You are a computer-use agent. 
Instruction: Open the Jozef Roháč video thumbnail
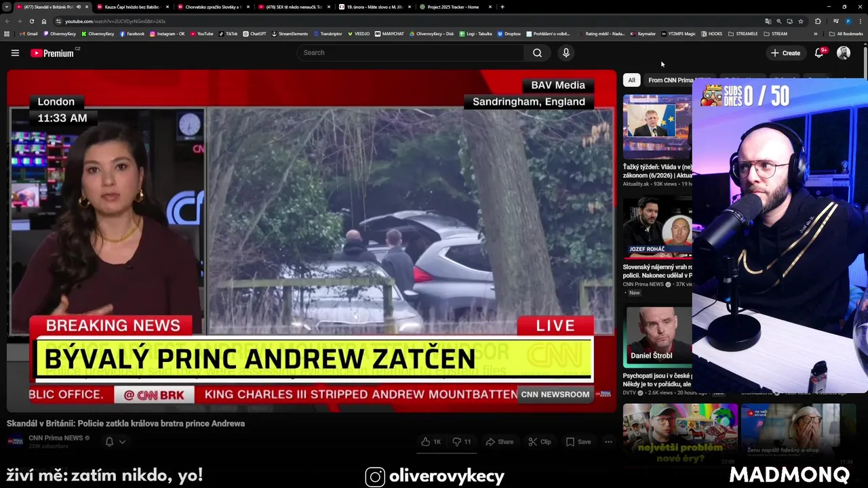(x=657, y=228)
